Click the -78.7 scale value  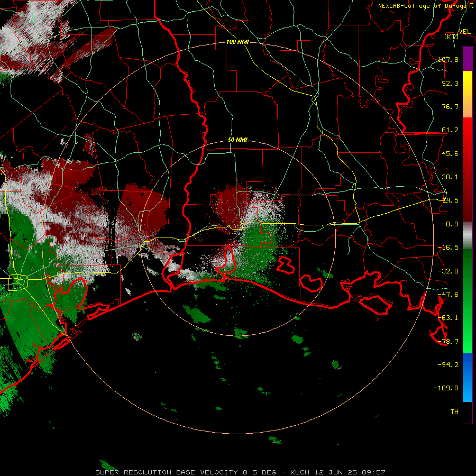[x=448, y=342]
